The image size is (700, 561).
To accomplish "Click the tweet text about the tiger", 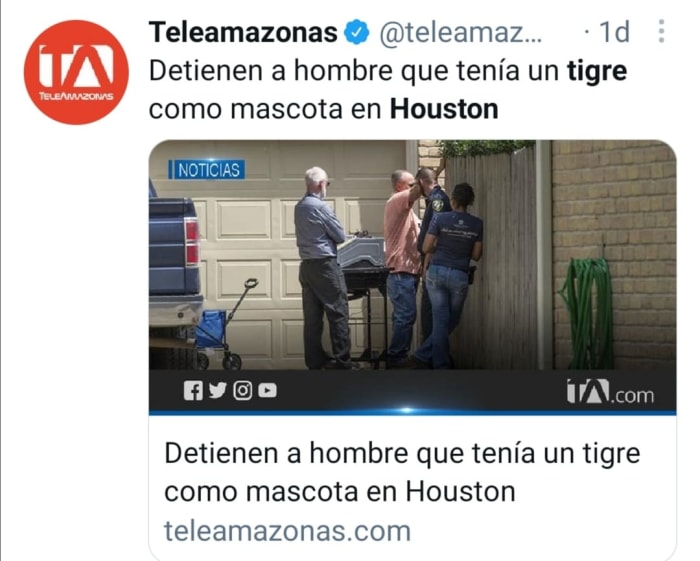I will 388,90.
